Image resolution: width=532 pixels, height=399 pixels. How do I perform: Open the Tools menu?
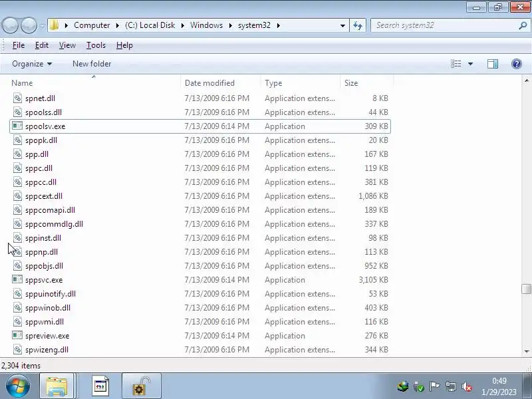tap(96, 45)
